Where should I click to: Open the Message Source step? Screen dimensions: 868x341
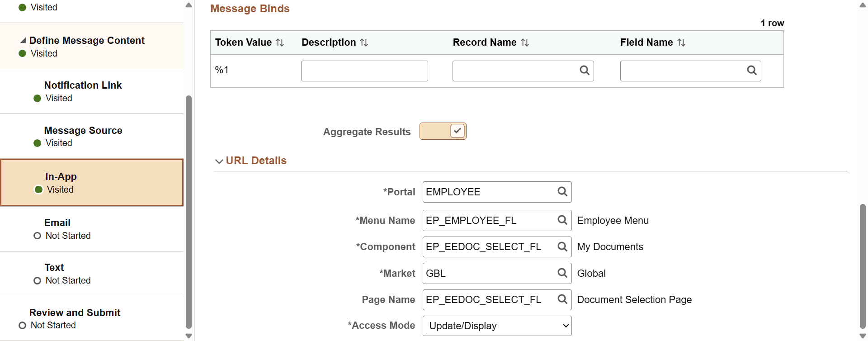[x=83, y=131]
